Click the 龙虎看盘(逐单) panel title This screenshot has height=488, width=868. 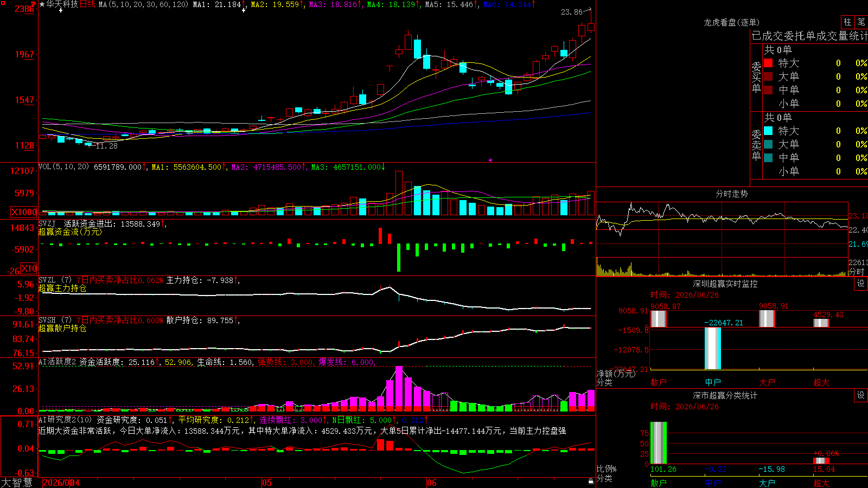pyautogui.click(x=731, y=22)
